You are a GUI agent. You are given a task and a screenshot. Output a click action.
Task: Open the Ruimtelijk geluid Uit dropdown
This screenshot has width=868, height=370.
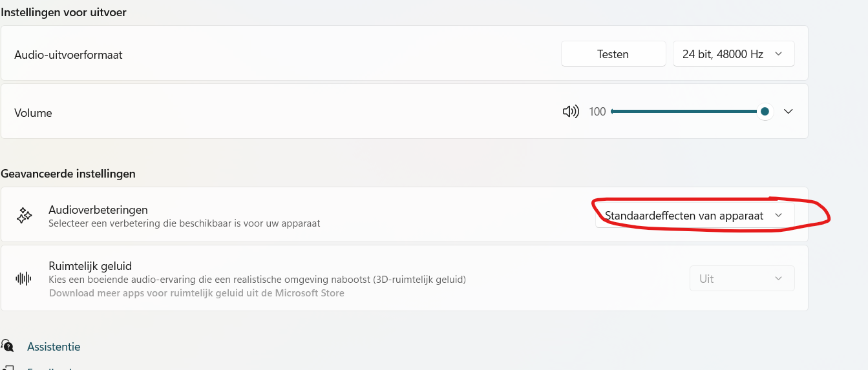[741, 279]
